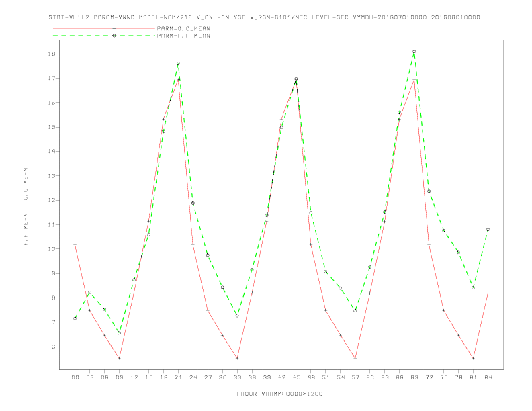The width and height of the screenshot is (532, 411).
Task: Click the y-axis tick label 7
Action: tap(53, 322)
